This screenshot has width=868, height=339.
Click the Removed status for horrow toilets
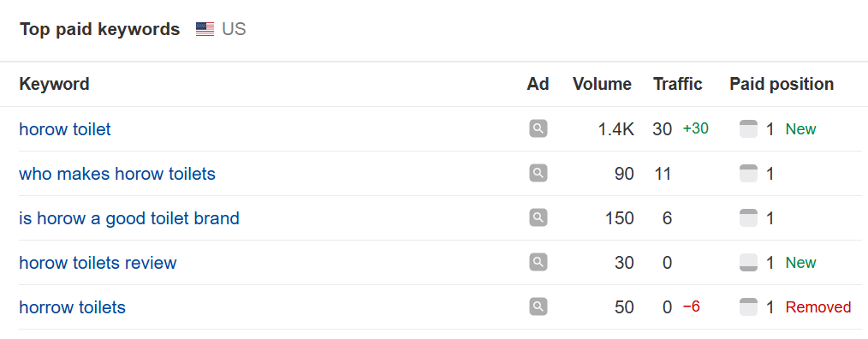click(x=818, y=306)
